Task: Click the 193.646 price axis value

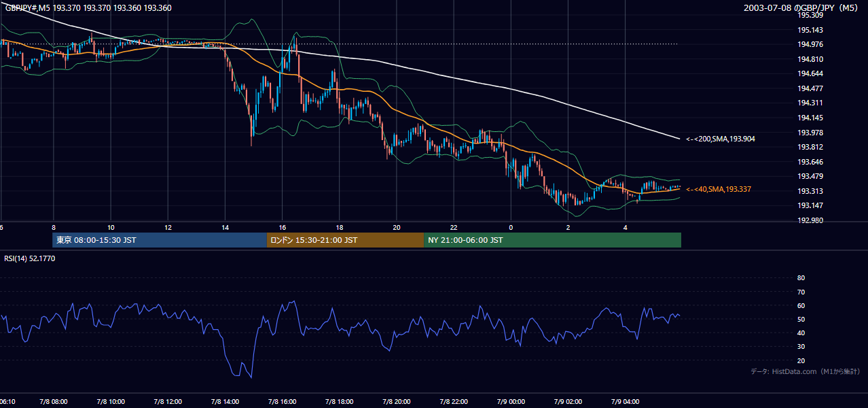Action: pos(810,162)
